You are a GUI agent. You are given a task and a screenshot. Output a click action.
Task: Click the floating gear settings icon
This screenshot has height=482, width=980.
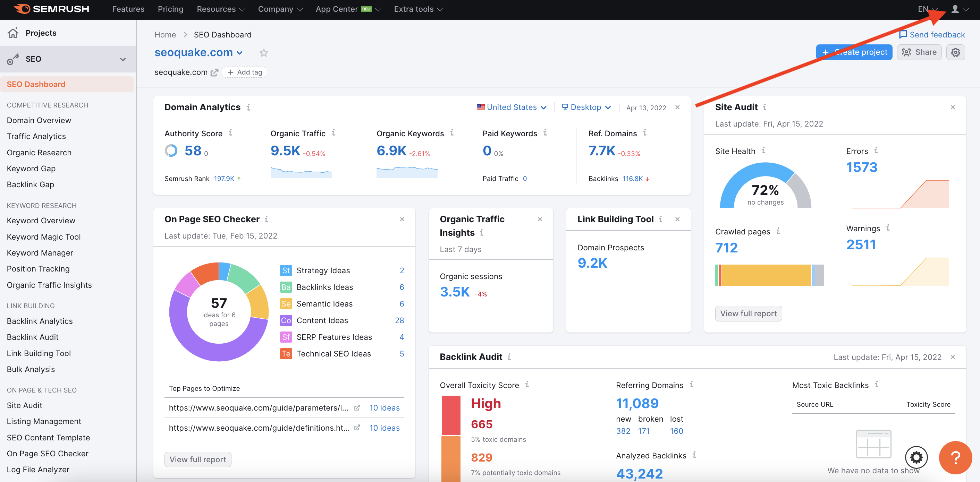coord(916,457)
